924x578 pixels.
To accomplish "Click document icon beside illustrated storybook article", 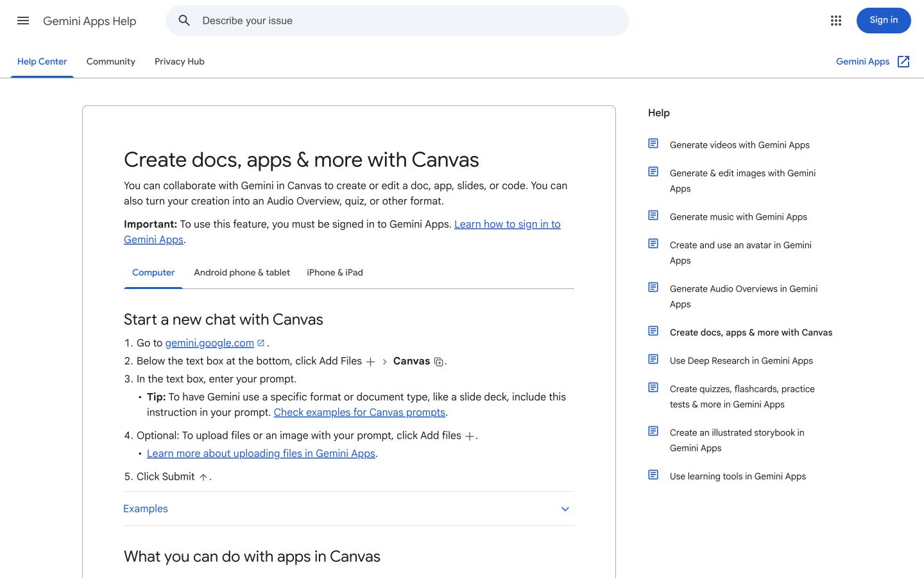I will [x=653, y=432].
